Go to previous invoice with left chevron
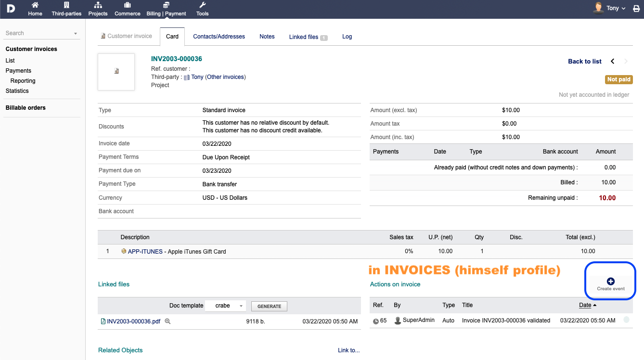Image resolution: width=644 pixels, height=360 pixels. pos(613,61)
